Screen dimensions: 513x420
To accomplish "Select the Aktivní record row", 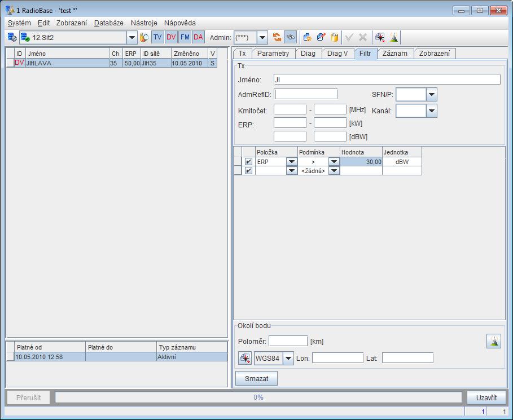I will point(116,357).
